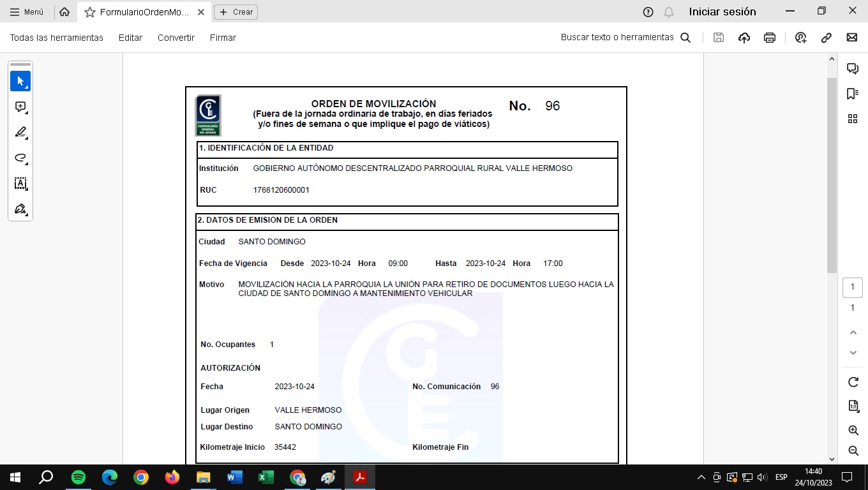This screenshot has width=868, height=490.
Task: Rotate the page view clockwise
Action: 853,382
